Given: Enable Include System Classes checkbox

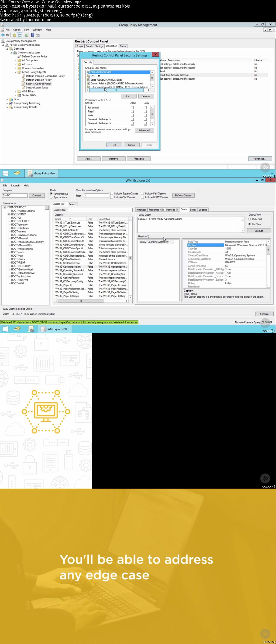Looking at the screenshot, I should tap(112, 193).
